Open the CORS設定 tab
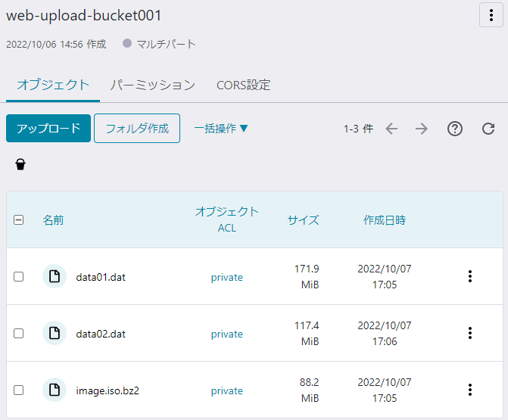Viewport: 508px width, 420px height. pyautogui.click(x=243, y=85)
